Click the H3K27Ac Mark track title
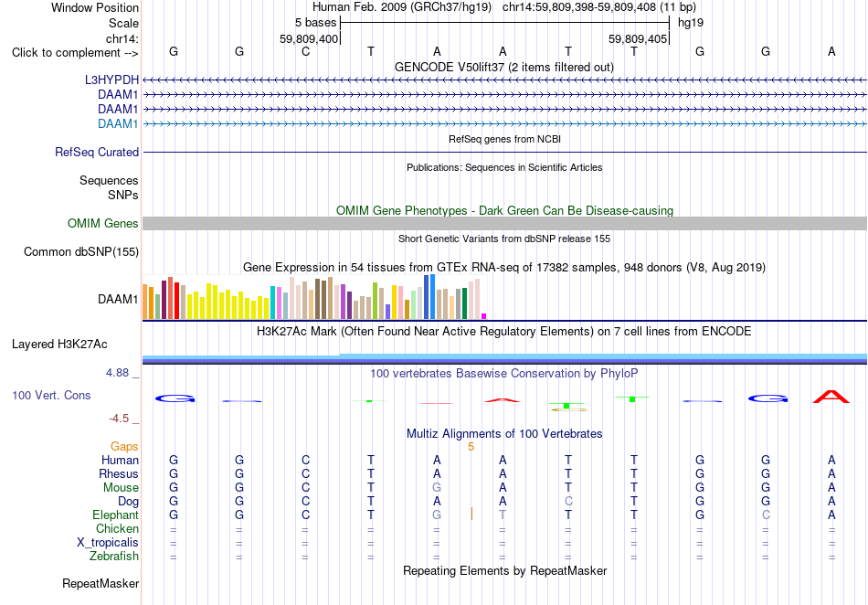 [504, 331]
